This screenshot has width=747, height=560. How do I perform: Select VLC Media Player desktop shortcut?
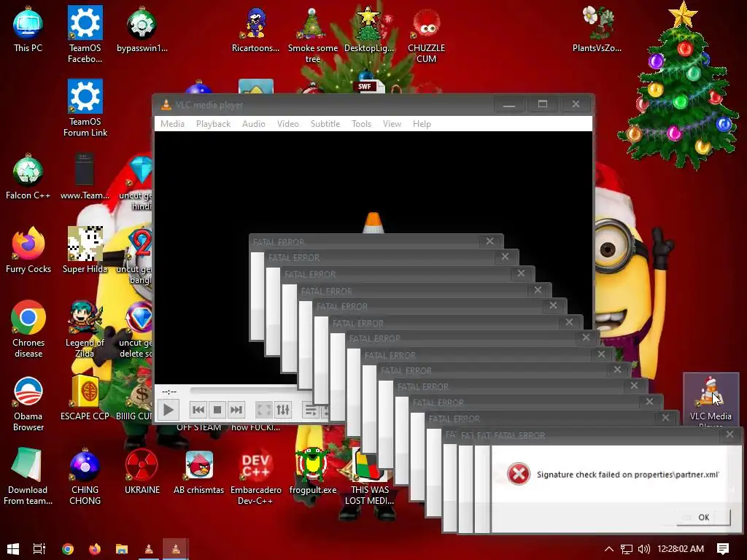(711, 400)
